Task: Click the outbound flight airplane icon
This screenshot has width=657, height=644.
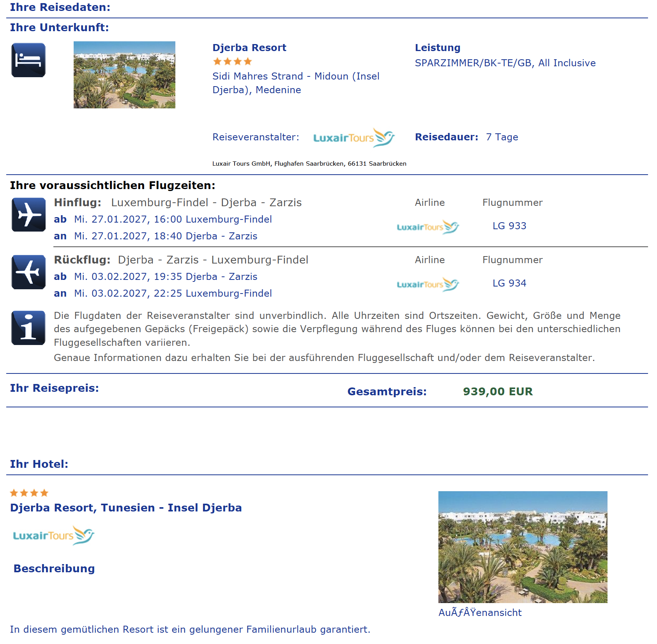Action: click(28, 215)
